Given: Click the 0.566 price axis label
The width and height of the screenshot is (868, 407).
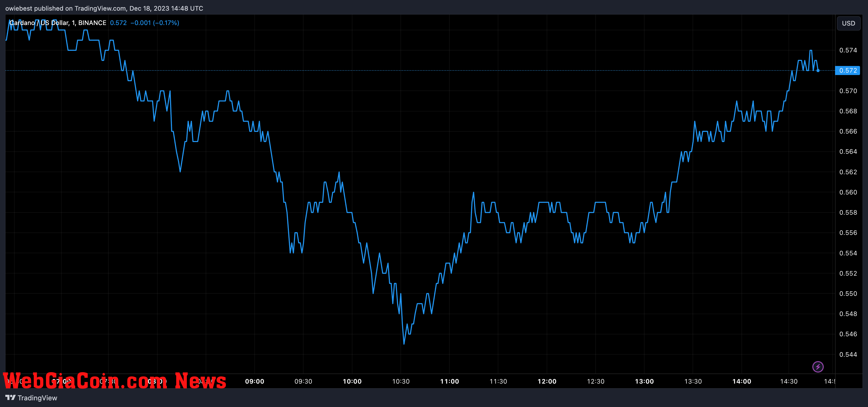Looking at the screenshot, I should coord(848,131).
